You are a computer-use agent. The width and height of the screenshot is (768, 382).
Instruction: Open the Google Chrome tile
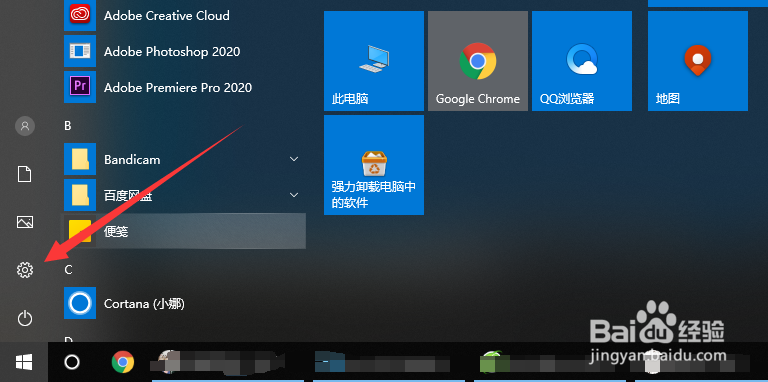(478, 61)
